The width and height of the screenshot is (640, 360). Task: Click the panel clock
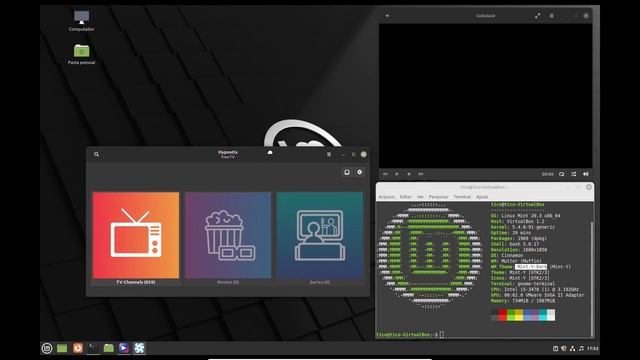click(x=593, y=349)
